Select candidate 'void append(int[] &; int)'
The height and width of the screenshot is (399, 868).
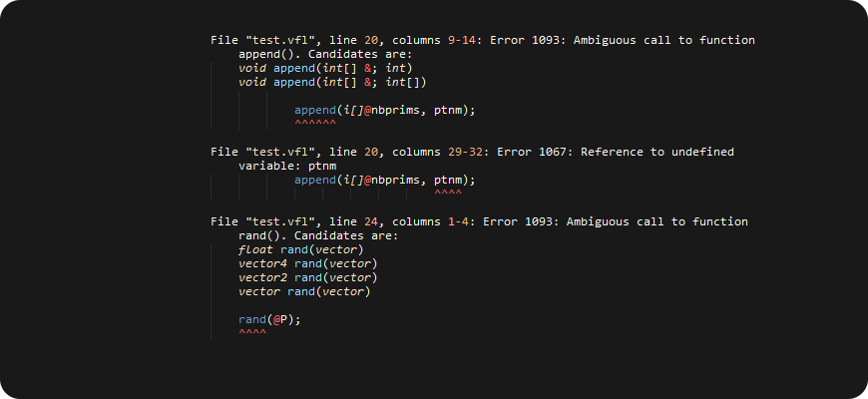pos(325,68)
